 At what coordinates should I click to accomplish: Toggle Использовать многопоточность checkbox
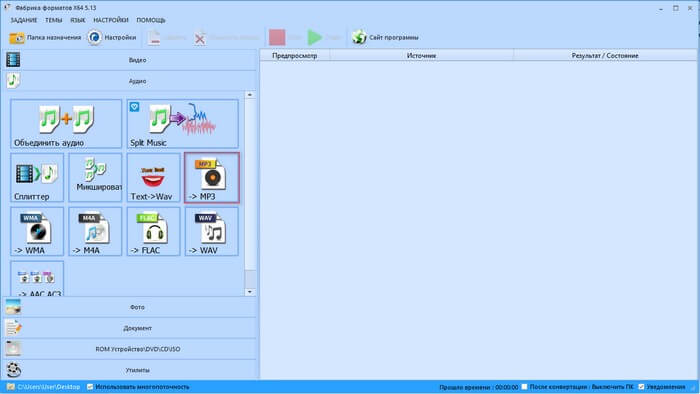90,387
